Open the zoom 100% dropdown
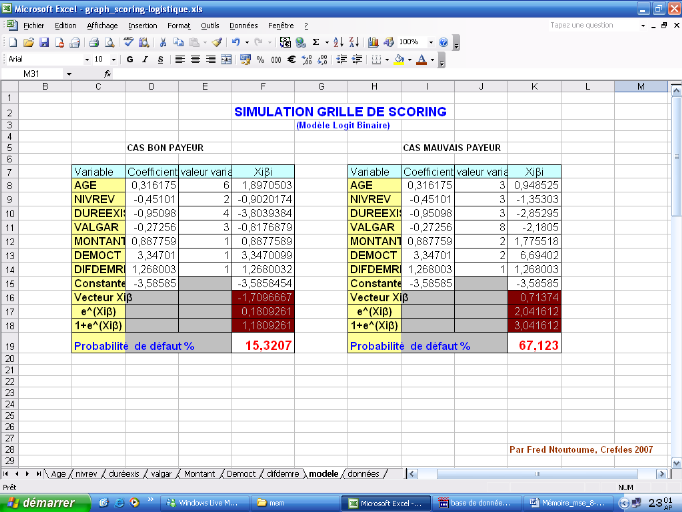The width and height of the screenshot is (682, 512). coord(429,43)
